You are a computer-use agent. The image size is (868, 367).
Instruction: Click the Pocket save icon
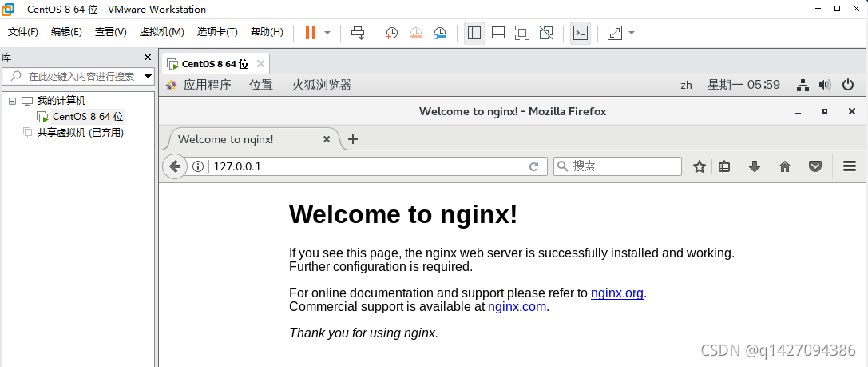814,166
